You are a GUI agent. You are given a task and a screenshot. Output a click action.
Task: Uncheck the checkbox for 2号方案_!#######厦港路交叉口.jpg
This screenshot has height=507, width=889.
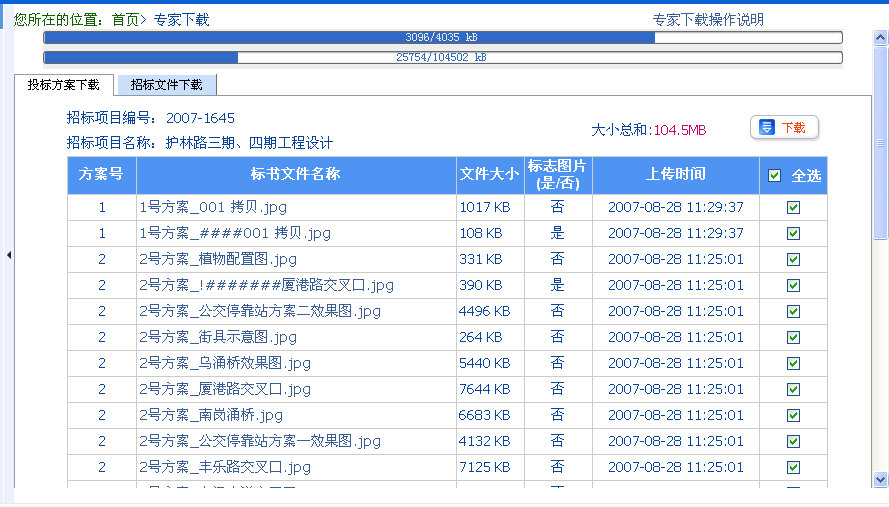(793, 286)
